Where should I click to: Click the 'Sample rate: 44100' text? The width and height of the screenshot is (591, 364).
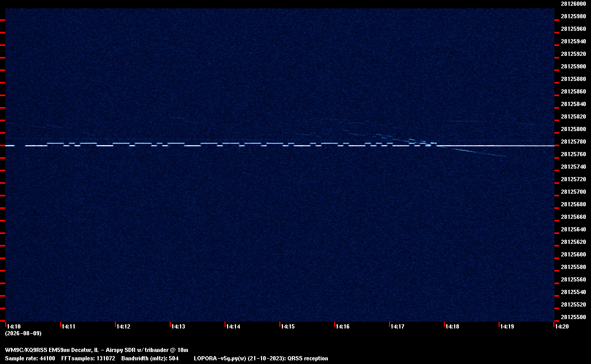pos(30,358)
